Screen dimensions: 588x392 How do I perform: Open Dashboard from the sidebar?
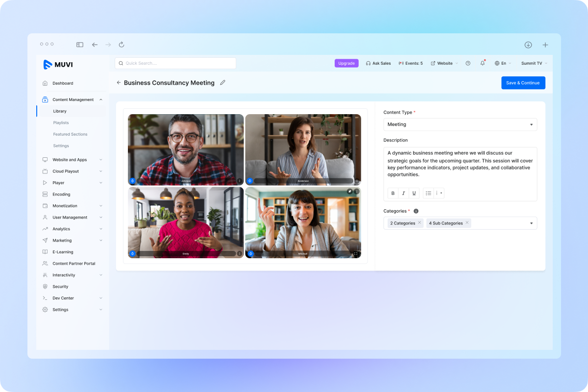[x=63, y=83]
